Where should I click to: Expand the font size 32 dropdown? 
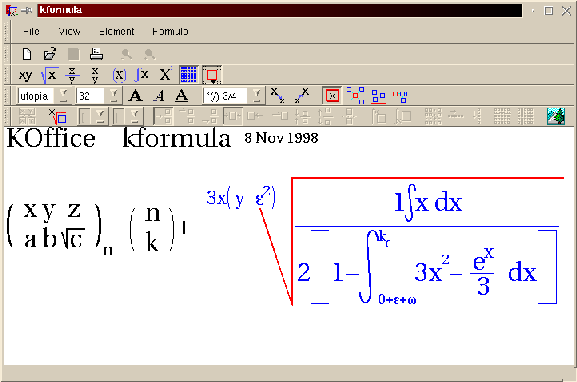114,96
